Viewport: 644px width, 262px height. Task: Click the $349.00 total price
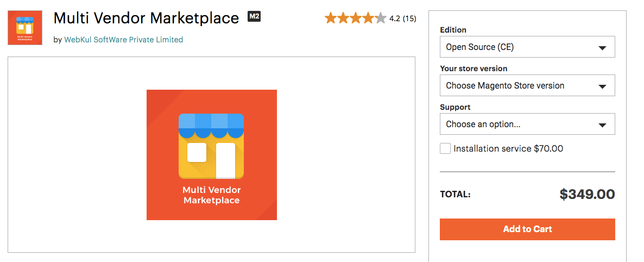tap(588, 194)
